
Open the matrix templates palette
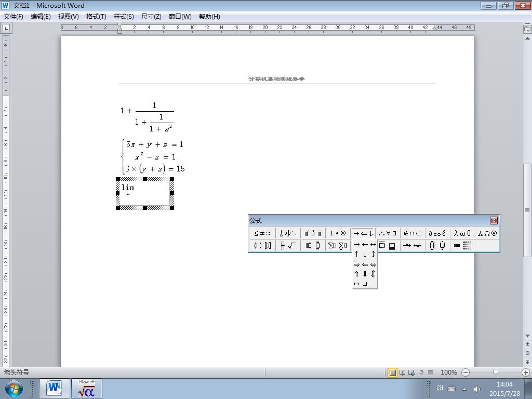(x=462, y=245)
